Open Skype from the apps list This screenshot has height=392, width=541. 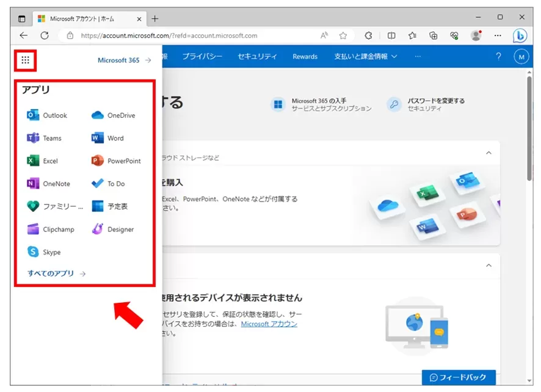point(44,252)
